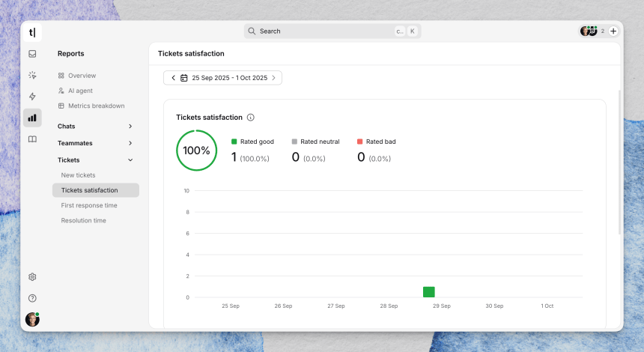Click the Rated neutral count 0 (0.0%)
Viewport: 644px width, 352px height.
(309, 157)
